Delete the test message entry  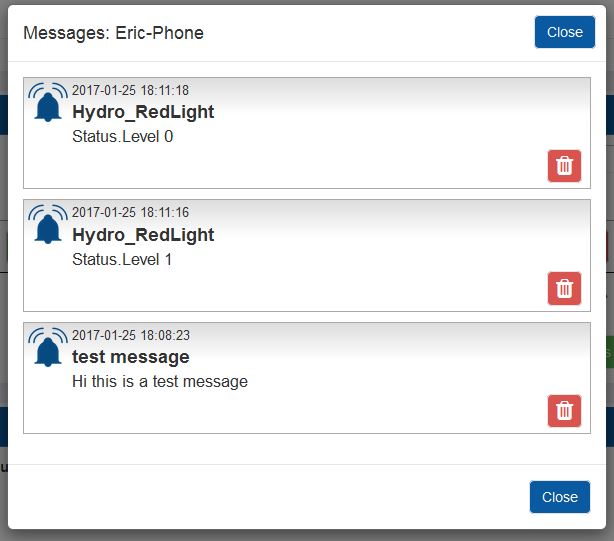[x=564, y=411]
